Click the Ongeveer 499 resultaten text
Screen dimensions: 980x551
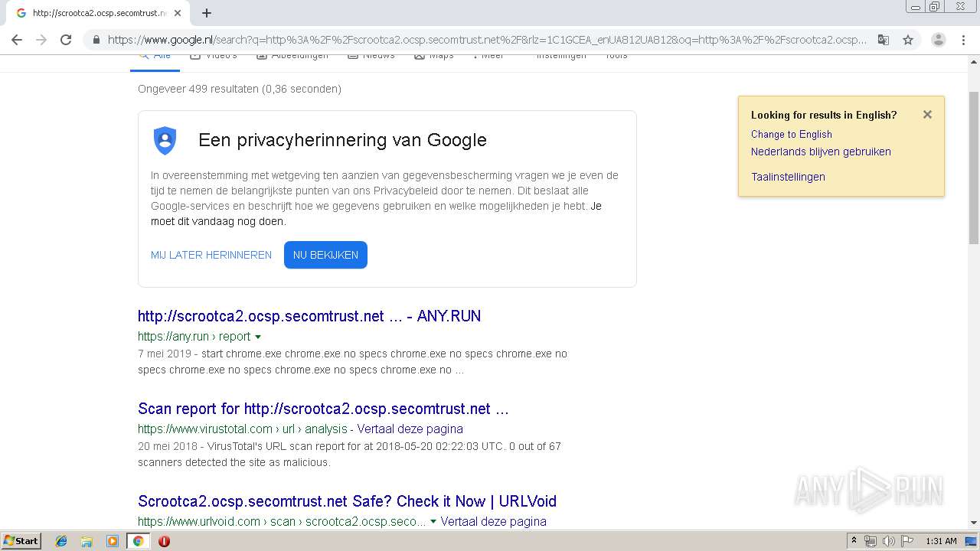coord(240,89)
